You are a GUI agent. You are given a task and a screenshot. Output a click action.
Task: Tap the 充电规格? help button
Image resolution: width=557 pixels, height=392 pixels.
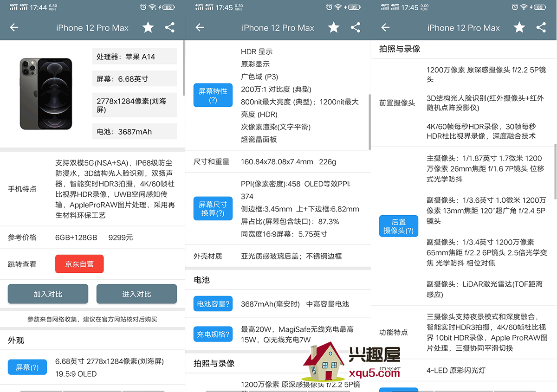tap(213, 334)
